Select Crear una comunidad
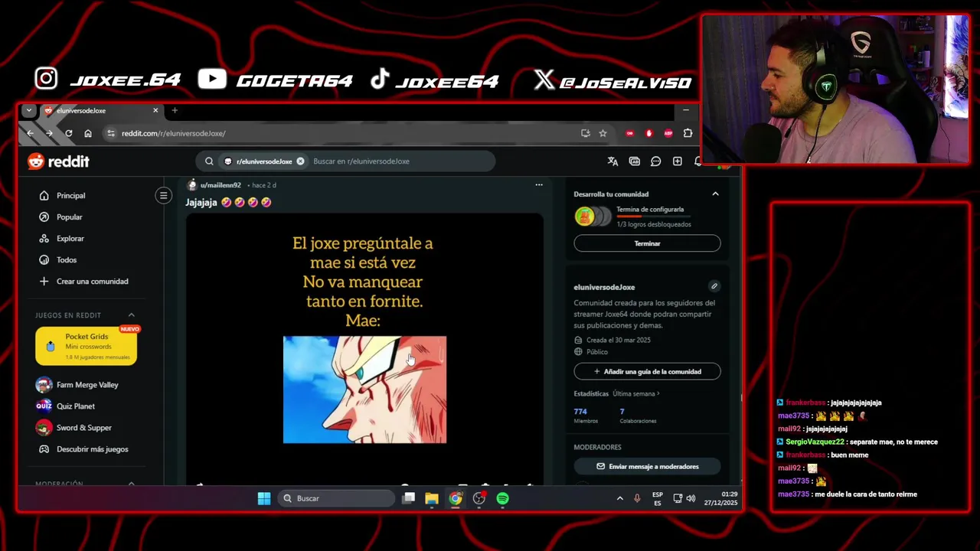The height and width of the screenshot is (551, 980). pos(90,281)
